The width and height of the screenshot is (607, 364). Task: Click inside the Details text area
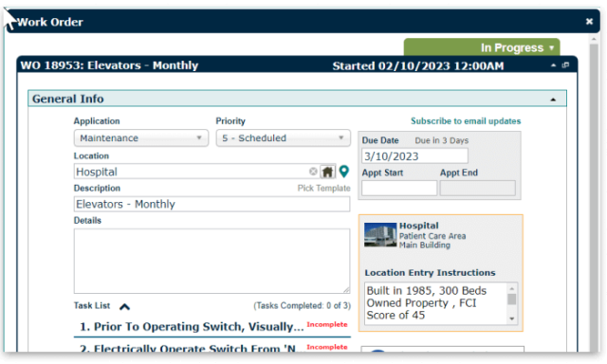click(212, 261)
